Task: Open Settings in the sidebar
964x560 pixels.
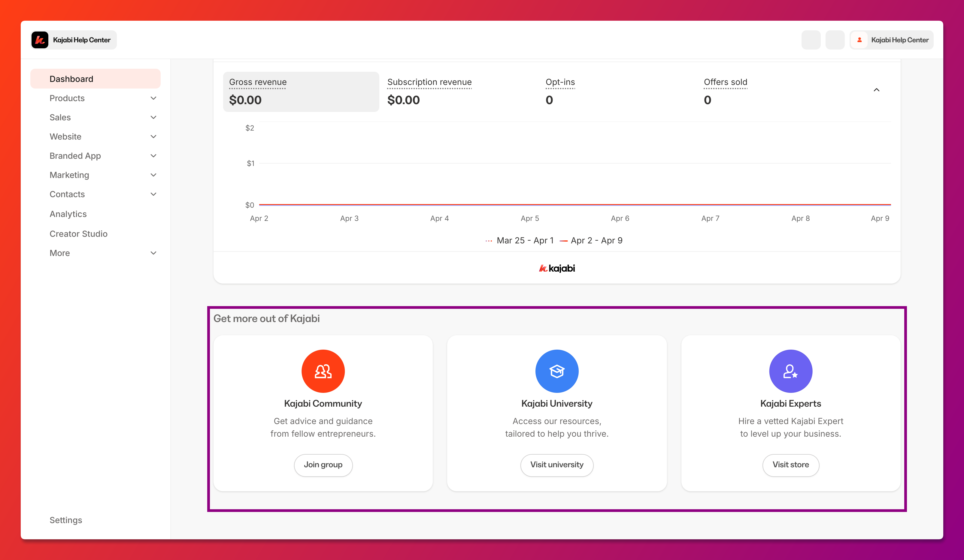Action: pyautogui.click(x=66, y=520)
